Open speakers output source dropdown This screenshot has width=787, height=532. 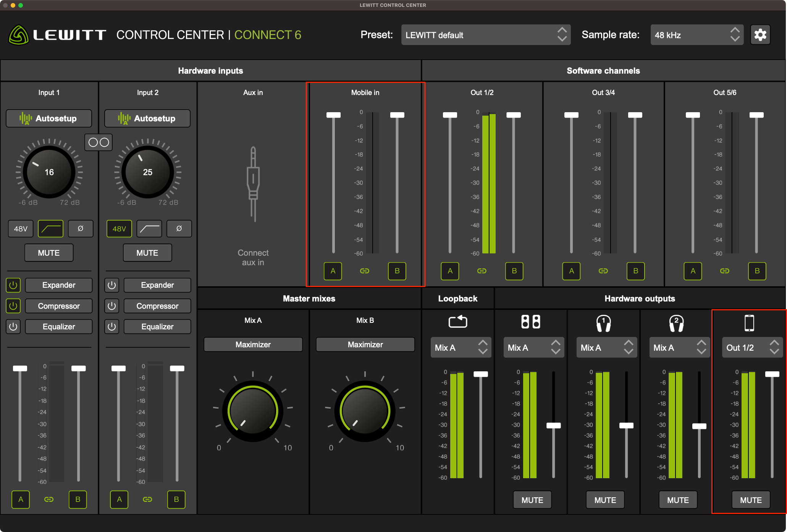(534, 347)
